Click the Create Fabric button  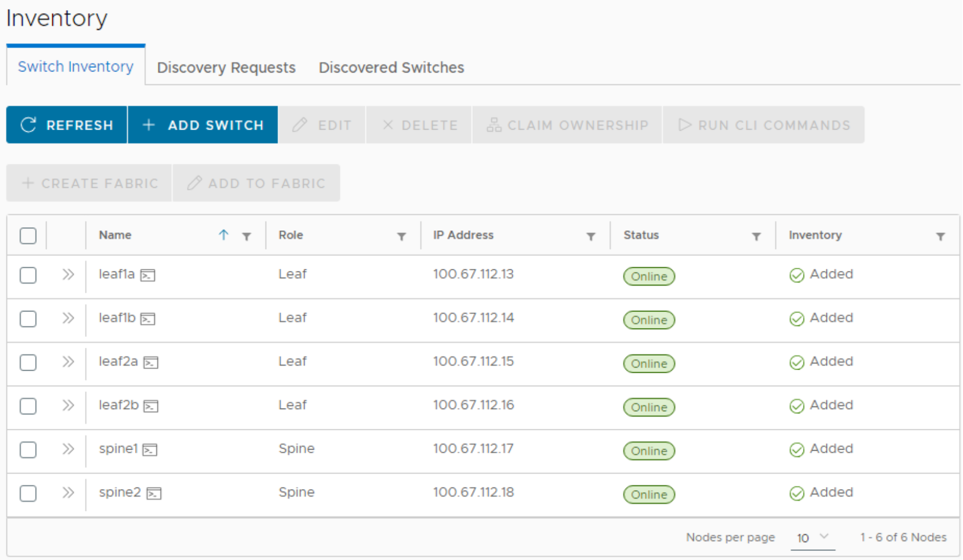point(89,183)
